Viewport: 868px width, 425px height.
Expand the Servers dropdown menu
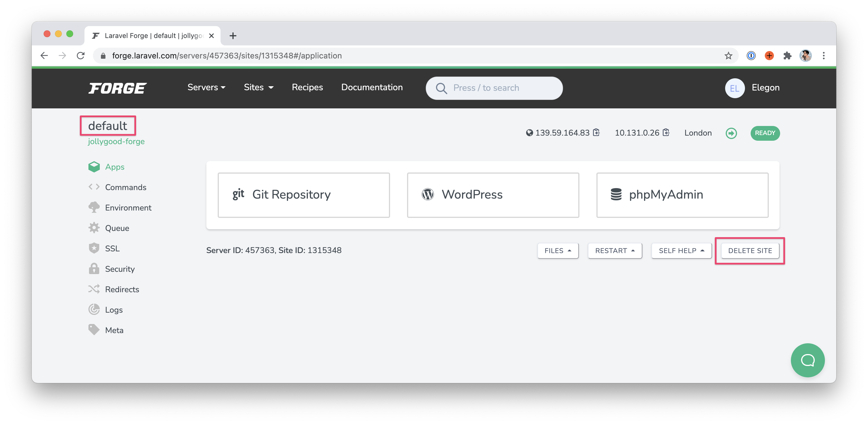pyautogui.click(x=206, y=87)
